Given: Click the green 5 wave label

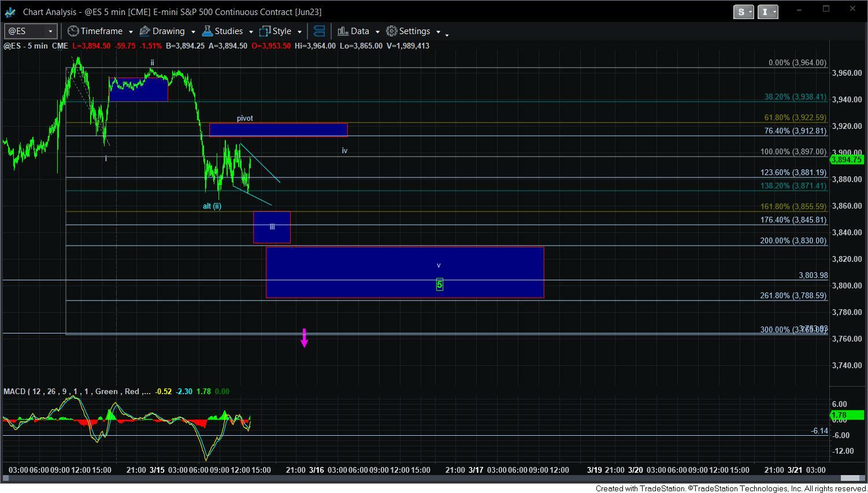Looking at the screenshot, I should (439, 284).
